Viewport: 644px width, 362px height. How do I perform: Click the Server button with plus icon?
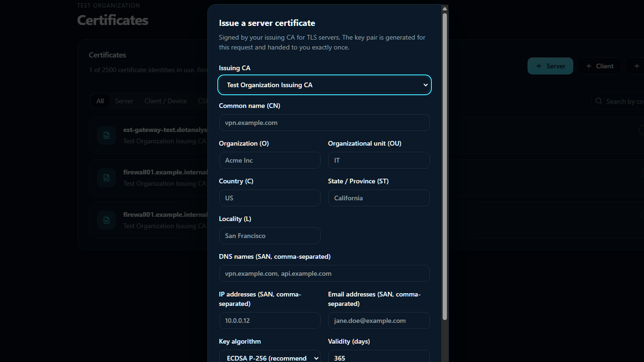(x=550, y=66)
